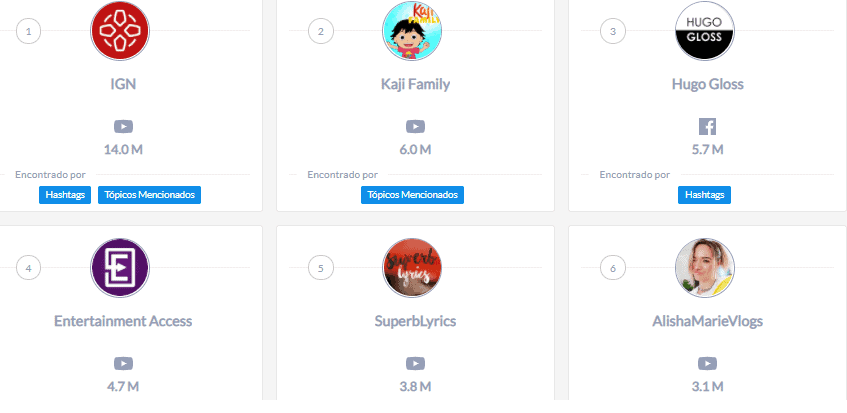Click the rank number 3 badge
This screenshot has height=413, width=847.
click(x=613, y=31)
